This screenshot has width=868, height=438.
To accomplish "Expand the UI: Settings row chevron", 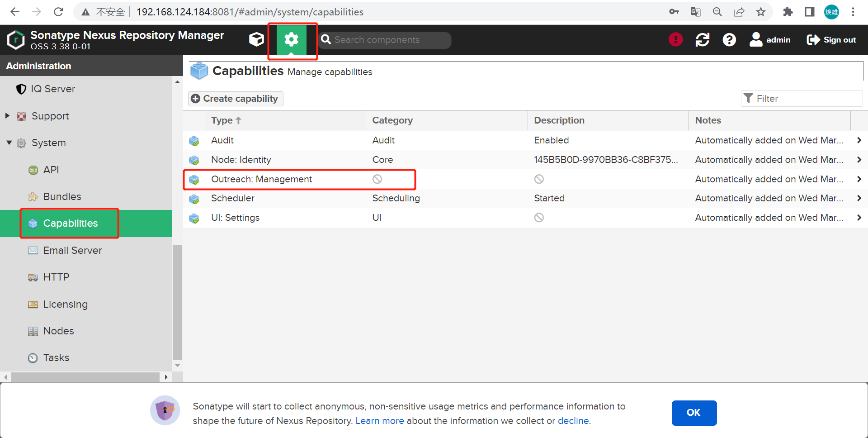I will (x=859, y=218).
